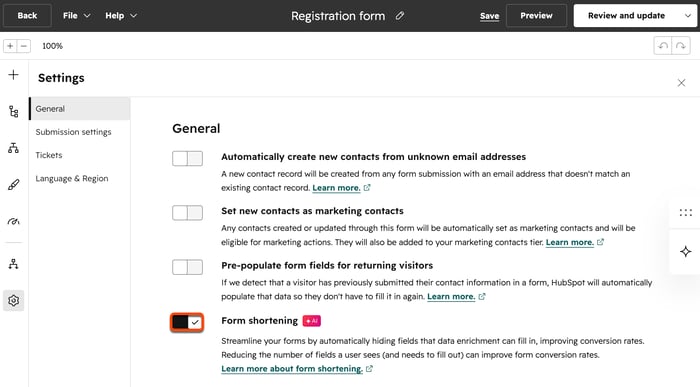Screen dimensions: 700x387
Task: Click the undo arrow icon
Action: [x=663, y=46]
